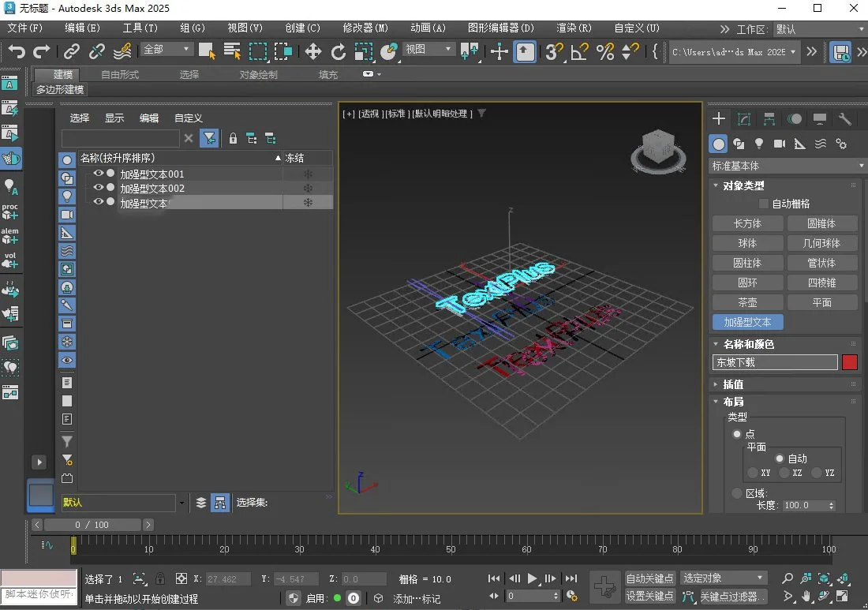Click the 几何球体 object button

click(x=822, y=243)
